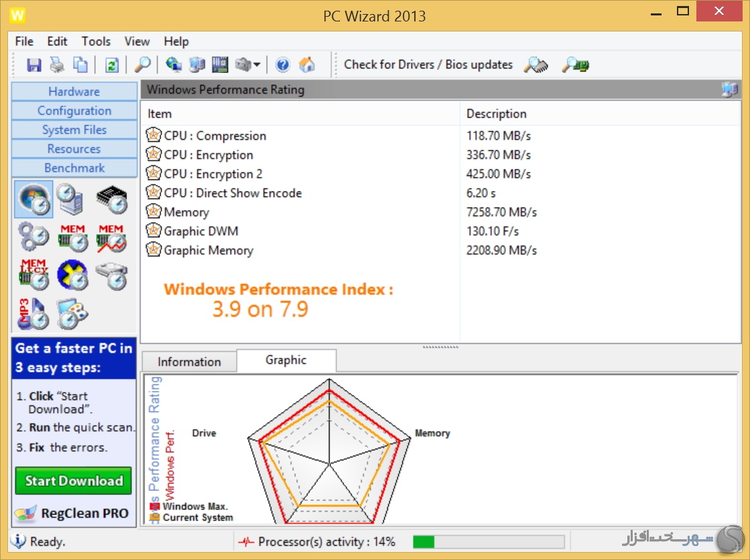This screenshot has width=750, height=560.
Task: Switch to the Information tab
Action: point(189,362)
